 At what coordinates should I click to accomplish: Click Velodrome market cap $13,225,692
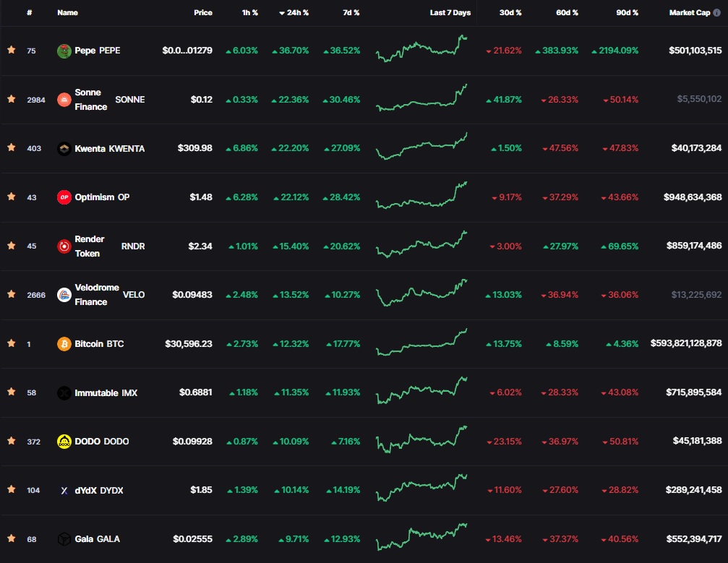point(696,295)
